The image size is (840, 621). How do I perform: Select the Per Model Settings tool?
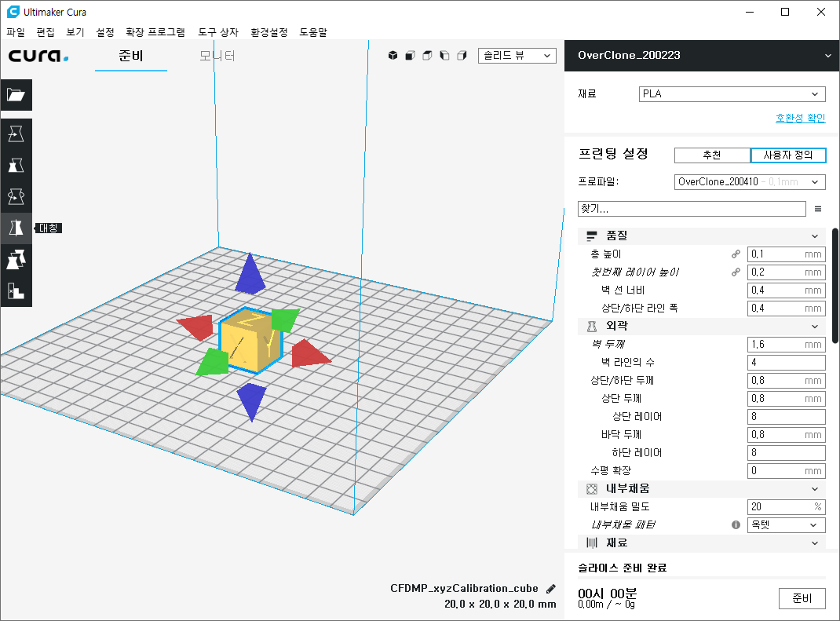point(16,260)
